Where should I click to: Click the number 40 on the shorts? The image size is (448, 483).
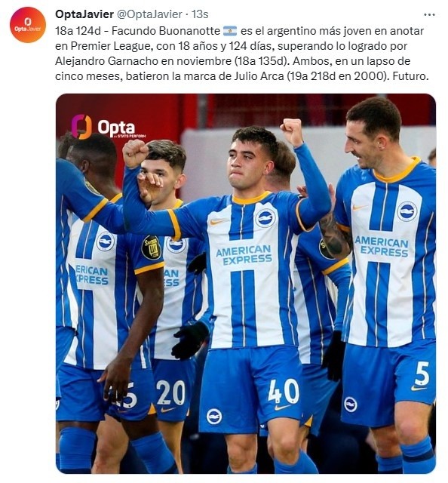pos(284,391)
